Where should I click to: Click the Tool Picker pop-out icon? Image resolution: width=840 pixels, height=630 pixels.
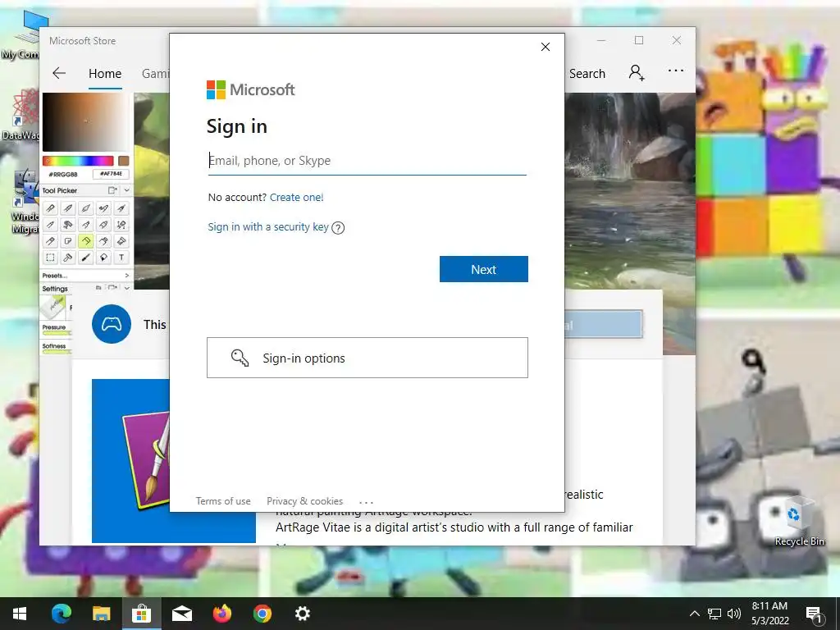point(112,190)
